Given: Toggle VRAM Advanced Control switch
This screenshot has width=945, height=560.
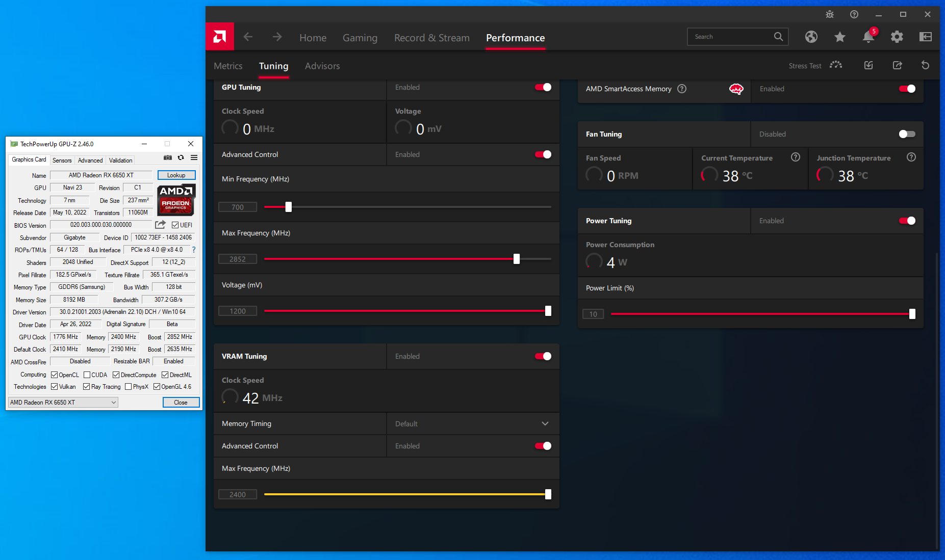Looking at the screenshot, I should (x=543, y=446).
